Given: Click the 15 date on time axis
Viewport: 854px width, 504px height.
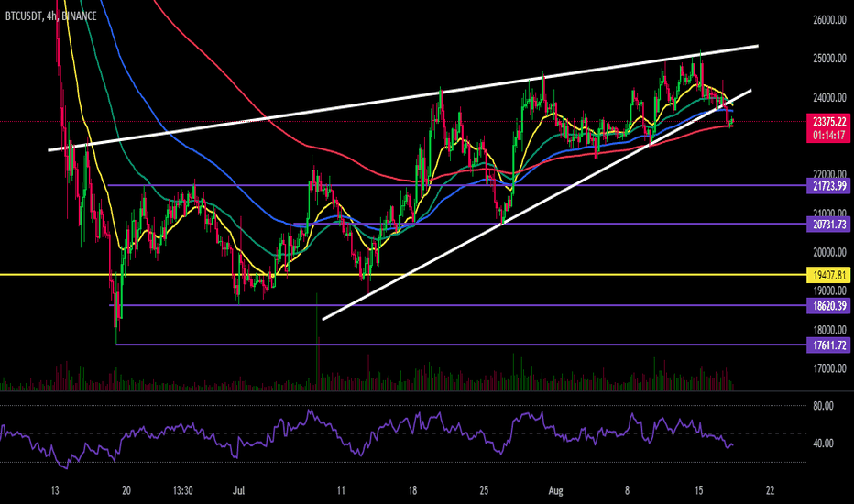Looking at the screenshot, I should [699, 490].
